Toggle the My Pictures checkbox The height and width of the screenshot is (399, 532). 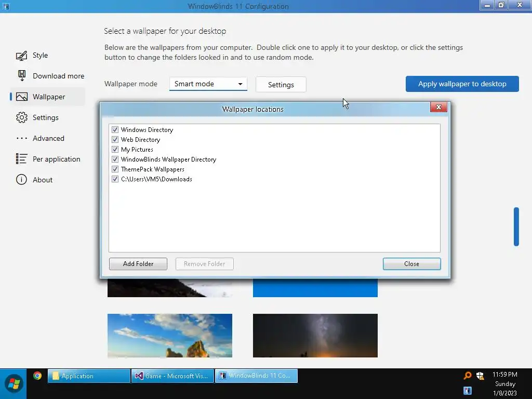click(x=115, y=149)
